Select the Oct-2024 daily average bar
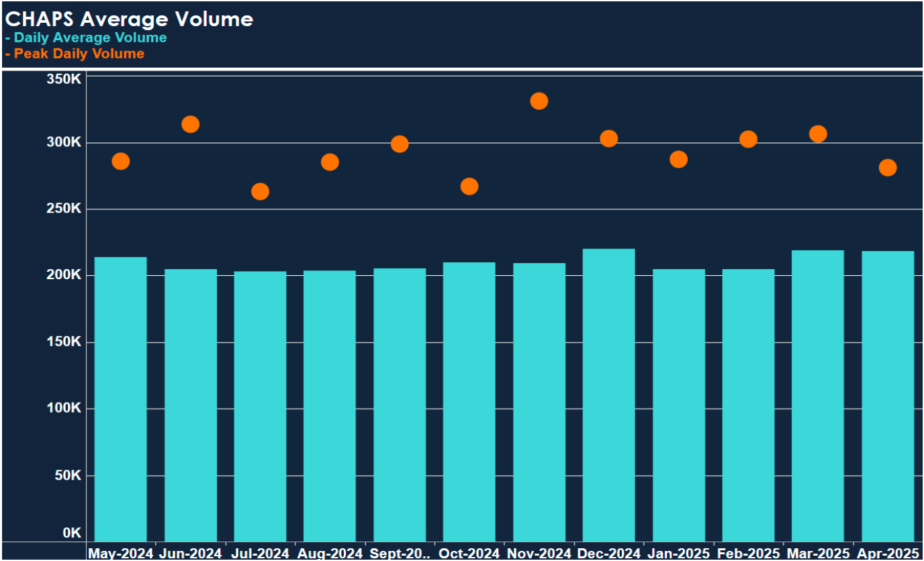The image size is (924, 561). coord(469,402)
